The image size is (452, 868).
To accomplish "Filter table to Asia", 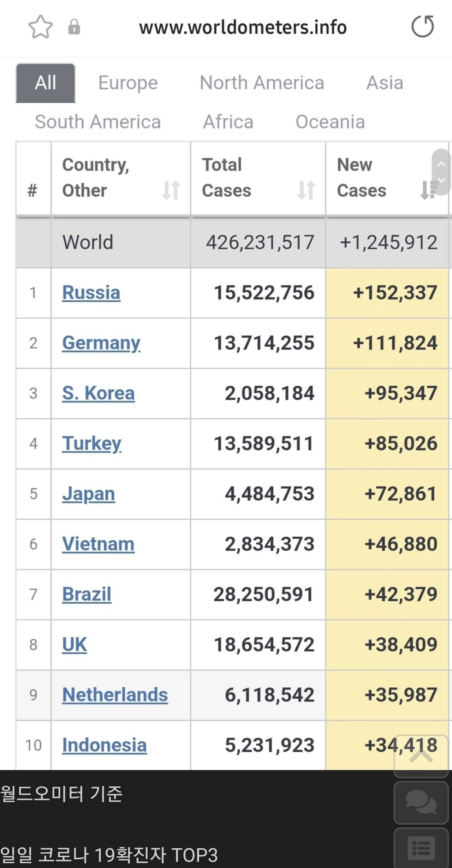I will (x=385, y=83).
